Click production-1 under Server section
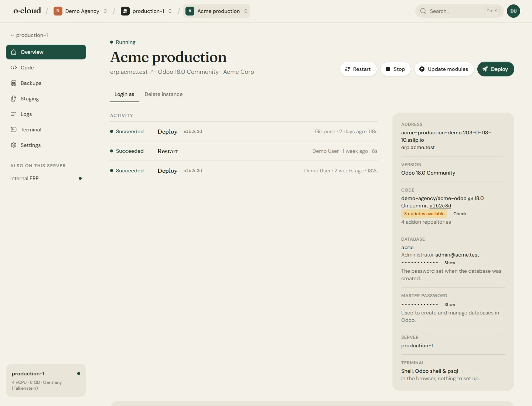This screenshot has width=532, height=406. click(x=417, y=345)
